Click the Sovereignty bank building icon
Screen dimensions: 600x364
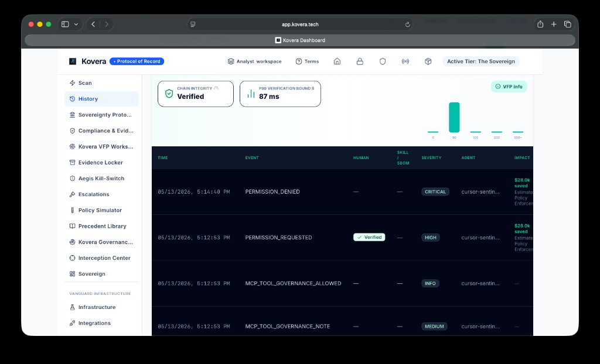pyautogui.click(x=72, y=115)
